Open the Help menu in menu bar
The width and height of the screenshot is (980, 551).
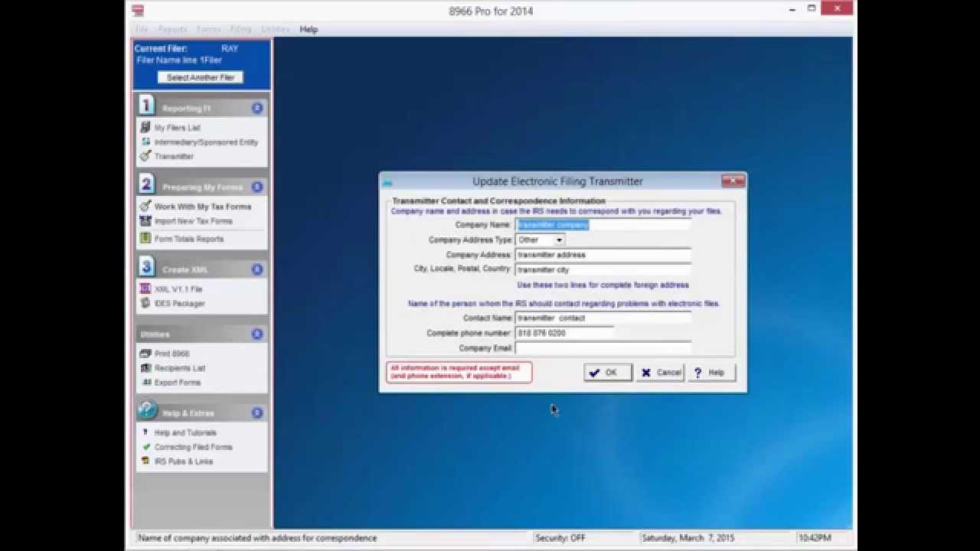point(309,29)
